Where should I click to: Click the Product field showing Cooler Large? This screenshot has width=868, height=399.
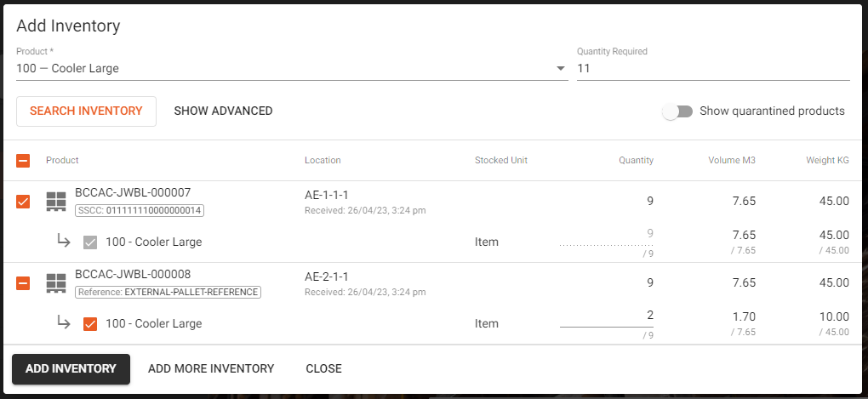point(292,69)
